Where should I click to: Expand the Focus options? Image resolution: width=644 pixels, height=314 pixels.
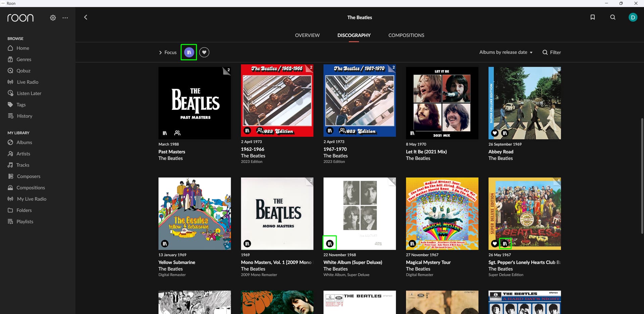pyautogui.click(x=168, y=52)
